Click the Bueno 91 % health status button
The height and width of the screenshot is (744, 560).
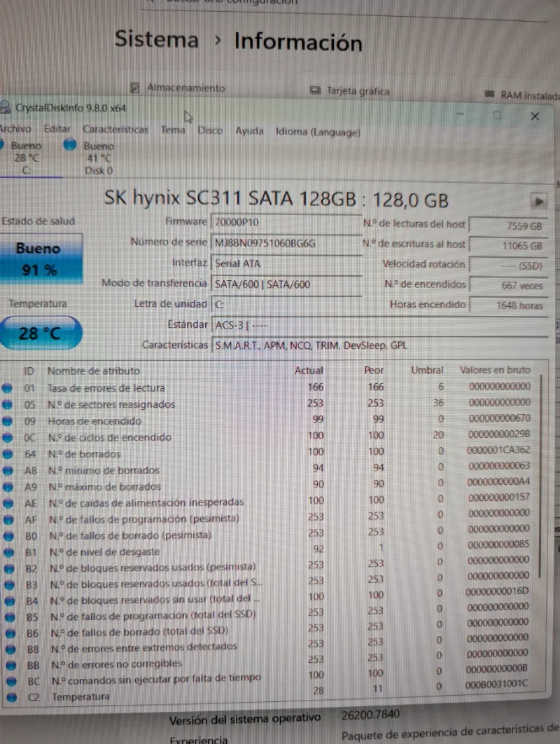(41, 259)
